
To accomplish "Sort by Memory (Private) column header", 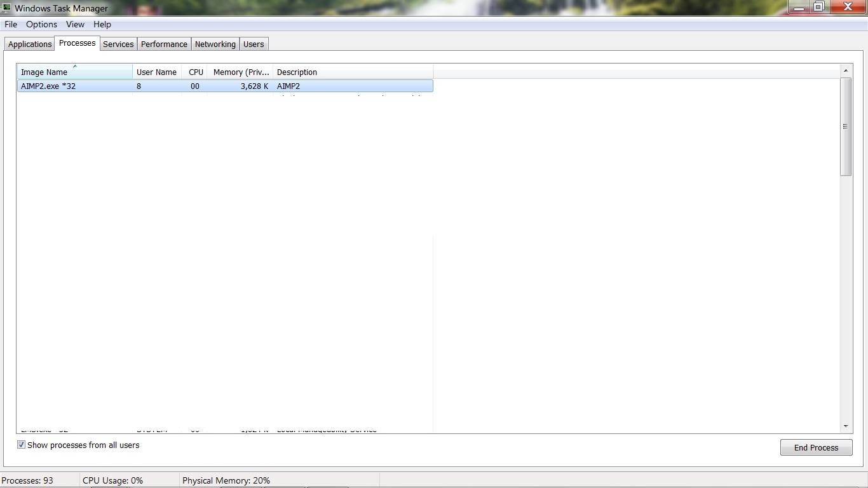I will click(241, 72).
